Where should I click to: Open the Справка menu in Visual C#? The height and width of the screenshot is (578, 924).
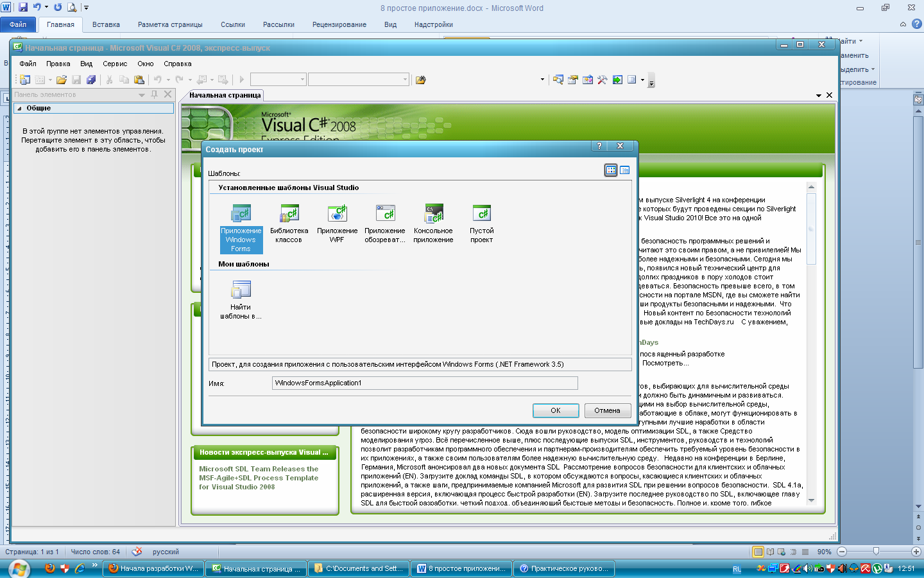[178, 64]
